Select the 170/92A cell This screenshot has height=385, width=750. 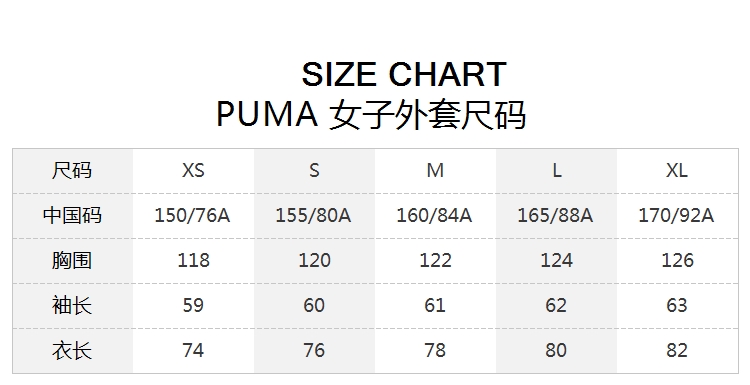[x=676, y=216]
